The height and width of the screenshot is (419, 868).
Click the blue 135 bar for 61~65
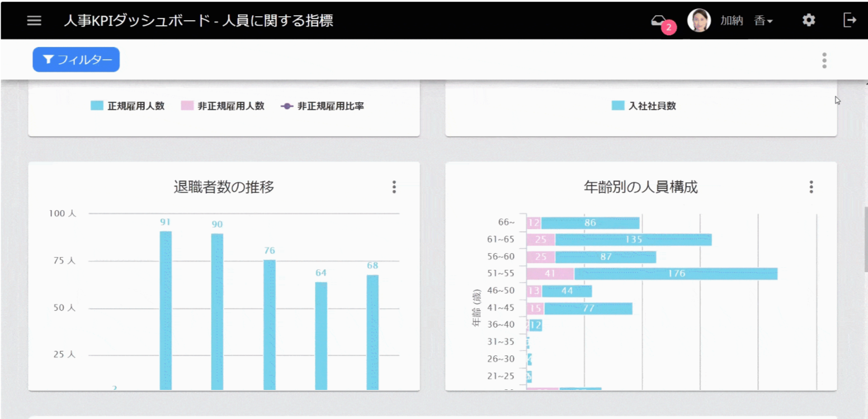pos(633,240)
